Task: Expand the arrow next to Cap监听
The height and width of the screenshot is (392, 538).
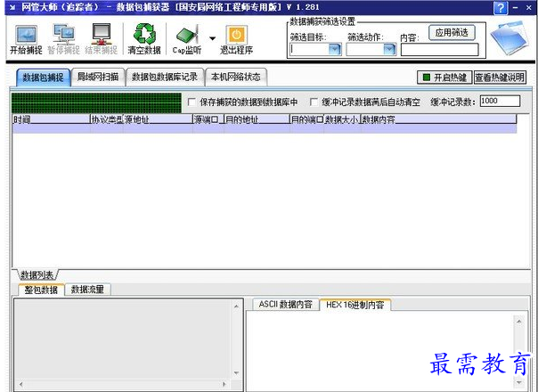Action: [x=213, y=38]
